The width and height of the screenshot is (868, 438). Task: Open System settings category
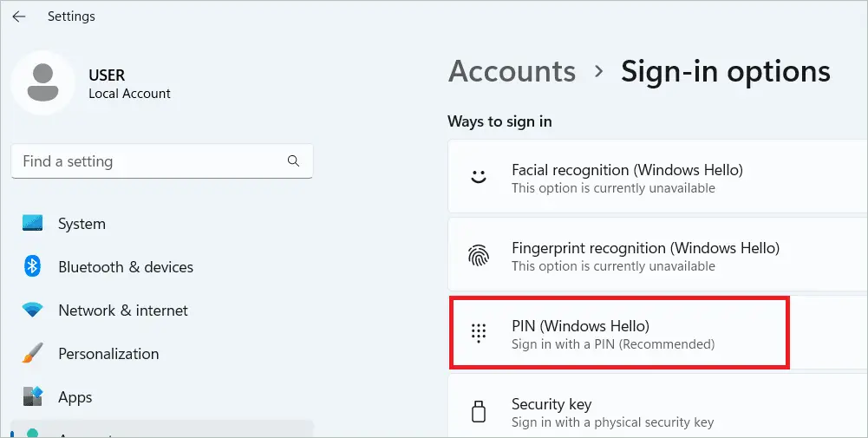pyautogui.click(x=162, y=224)
